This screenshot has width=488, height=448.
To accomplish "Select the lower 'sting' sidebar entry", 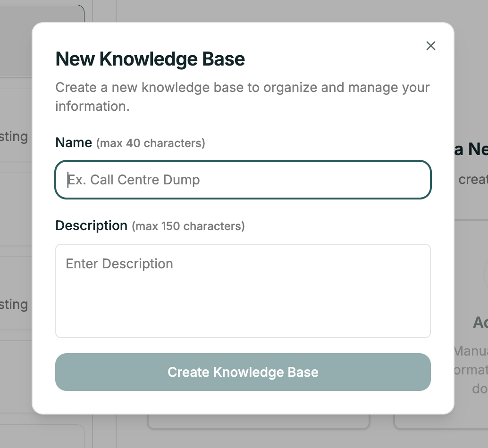I will (14, 304).
